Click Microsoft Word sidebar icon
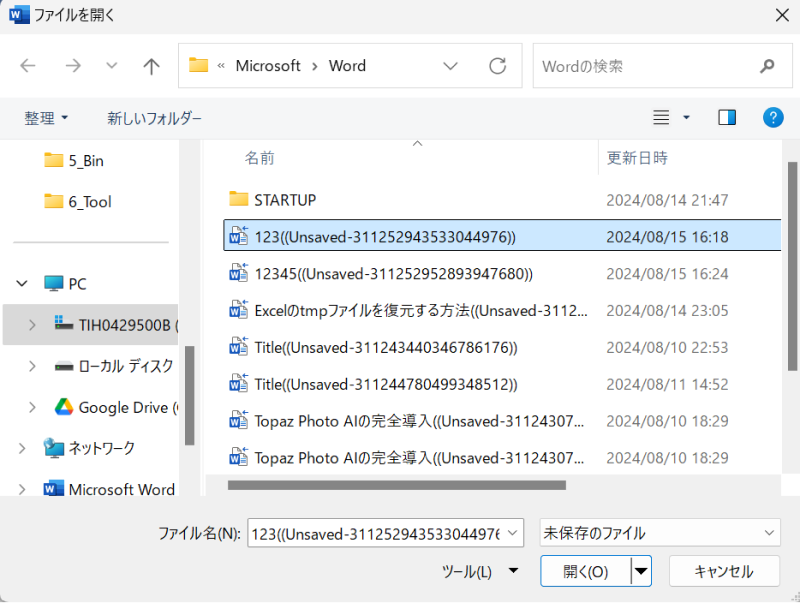 point(54,489)
